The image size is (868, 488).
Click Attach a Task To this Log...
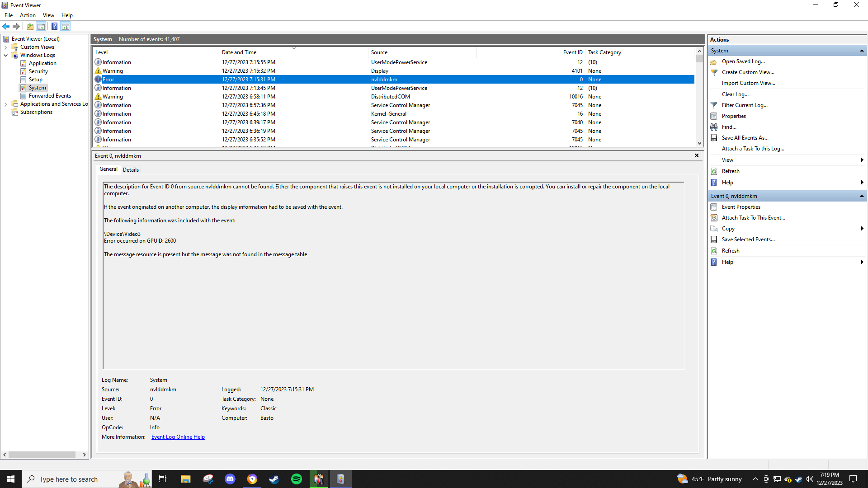pyautogui.click(x=753, y=149)
